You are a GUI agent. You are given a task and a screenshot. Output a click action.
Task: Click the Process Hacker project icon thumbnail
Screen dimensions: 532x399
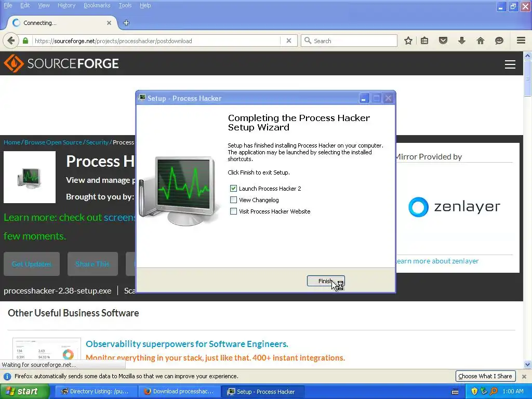(x=30, y=177)
